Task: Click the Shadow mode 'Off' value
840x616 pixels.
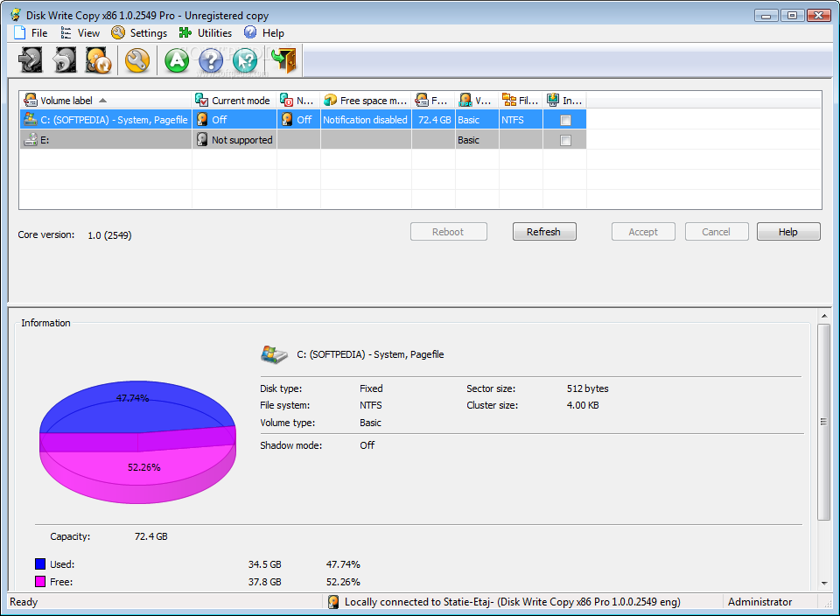Action: click(x=367, y=445)
